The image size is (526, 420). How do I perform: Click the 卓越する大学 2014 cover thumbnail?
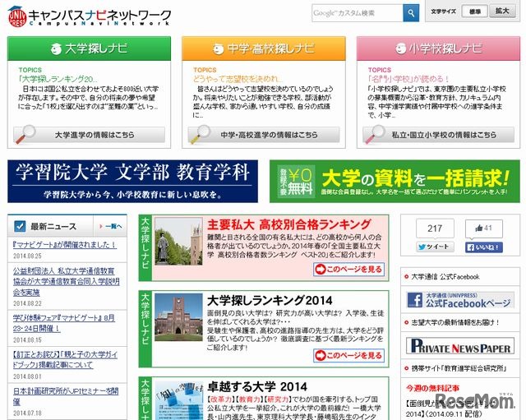[x=179, y=400]
